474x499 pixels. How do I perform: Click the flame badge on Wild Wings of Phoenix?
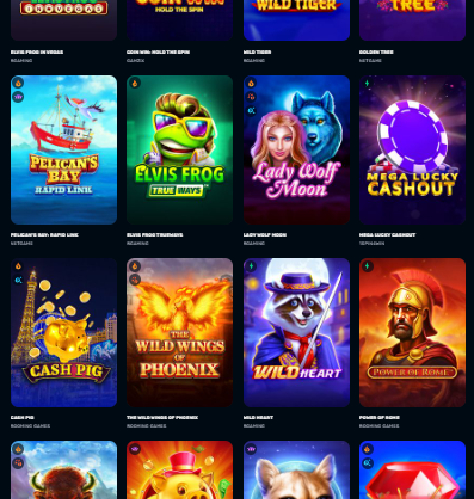pos(135,266)
